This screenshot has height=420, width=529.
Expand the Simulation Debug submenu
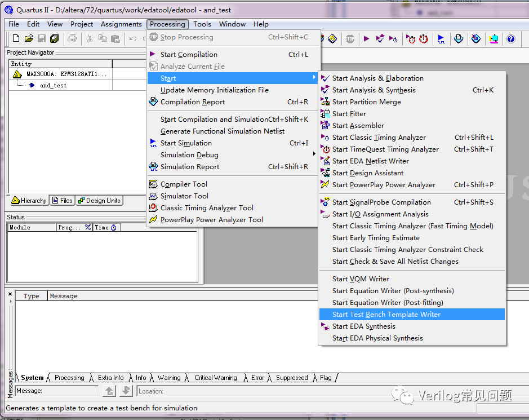coord(314,154)
